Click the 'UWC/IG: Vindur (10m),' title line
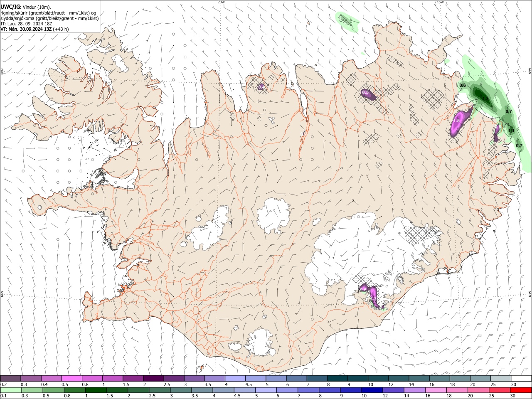Screen dimensions: 532x399 point(26,7)
